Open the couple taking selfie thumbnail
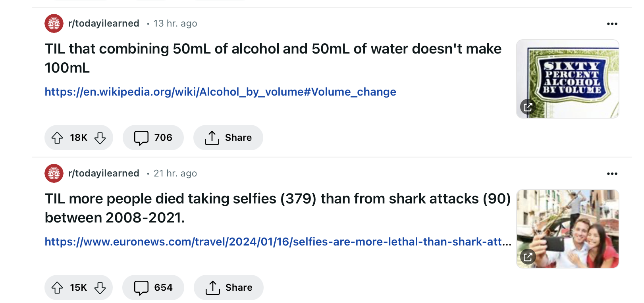The height and width of the screenshot is (303, 644). point(567,228)
